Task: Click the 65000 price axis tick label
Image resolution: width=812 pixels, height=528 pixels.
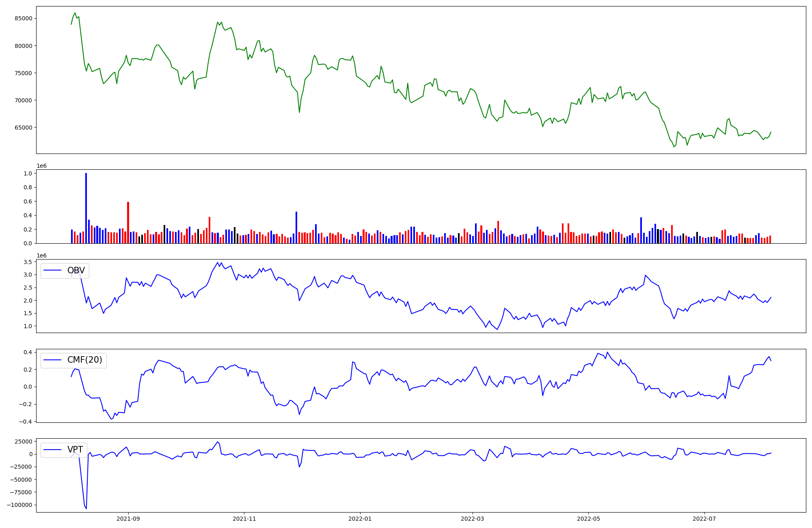Action: [23, 128]
